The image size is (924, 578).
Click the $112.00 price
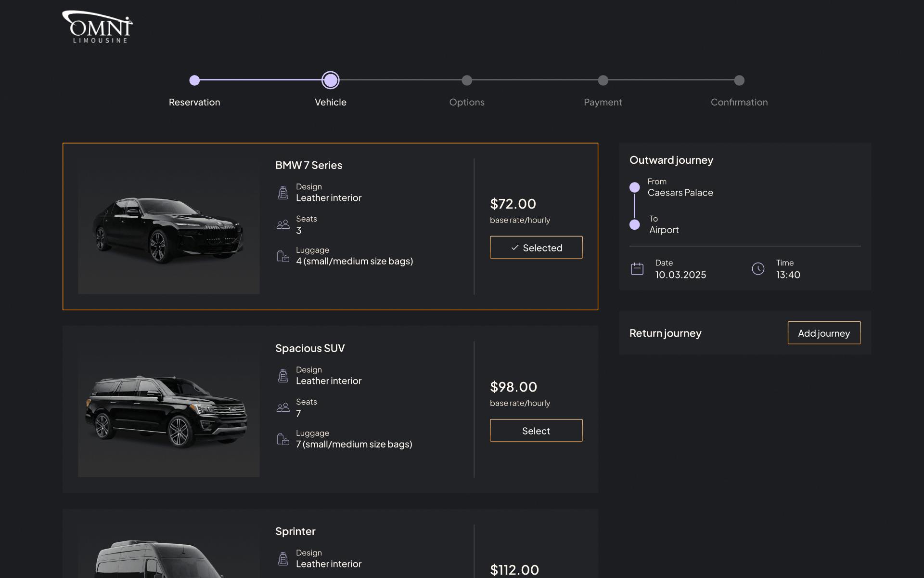click(x=514, y=570)
